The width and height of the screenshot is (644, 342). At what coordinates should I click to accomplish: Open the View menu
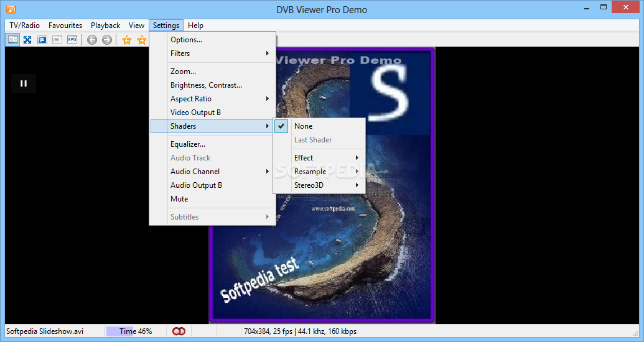click(x=136, y=25)
